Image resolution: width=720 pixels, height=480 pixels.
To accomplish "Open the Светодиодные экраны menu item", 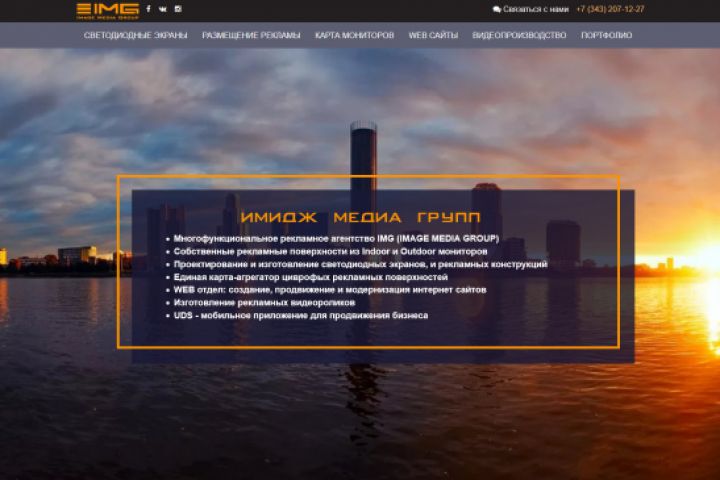I will pyautogui.click(x=135, y=35).
